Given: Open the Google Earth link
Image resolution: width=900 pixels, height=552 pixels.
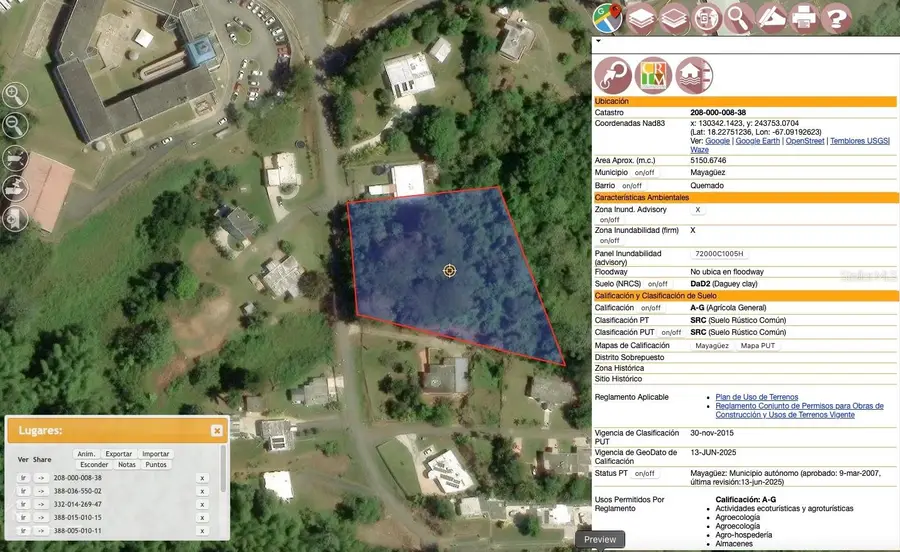Looking at the screenshot, I should click(758, 141).
